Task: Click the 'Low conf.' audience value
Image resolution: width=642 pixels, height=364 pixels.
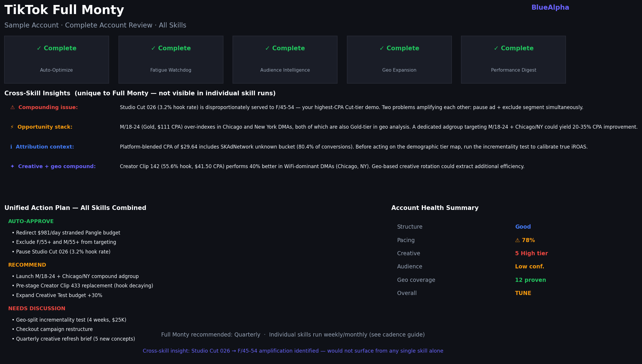Action: tap(530, 267)
